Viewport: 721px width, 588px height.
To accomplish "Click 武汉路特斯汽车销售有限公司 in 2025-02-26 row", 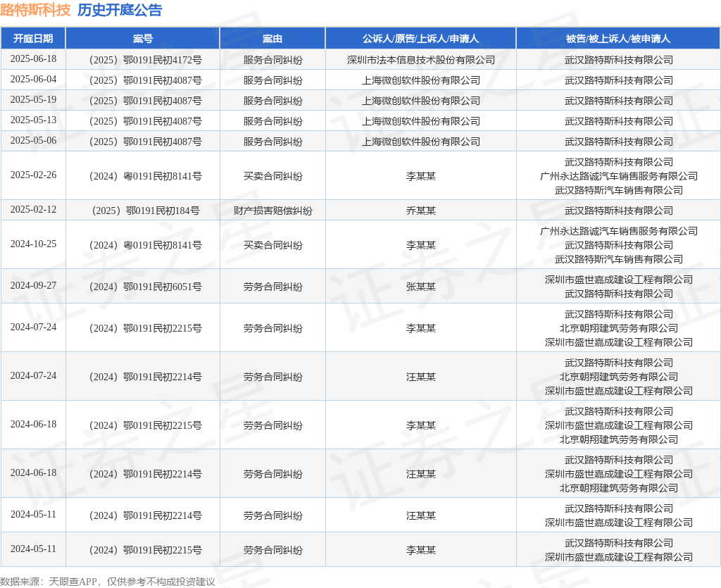I will (618, 190).
